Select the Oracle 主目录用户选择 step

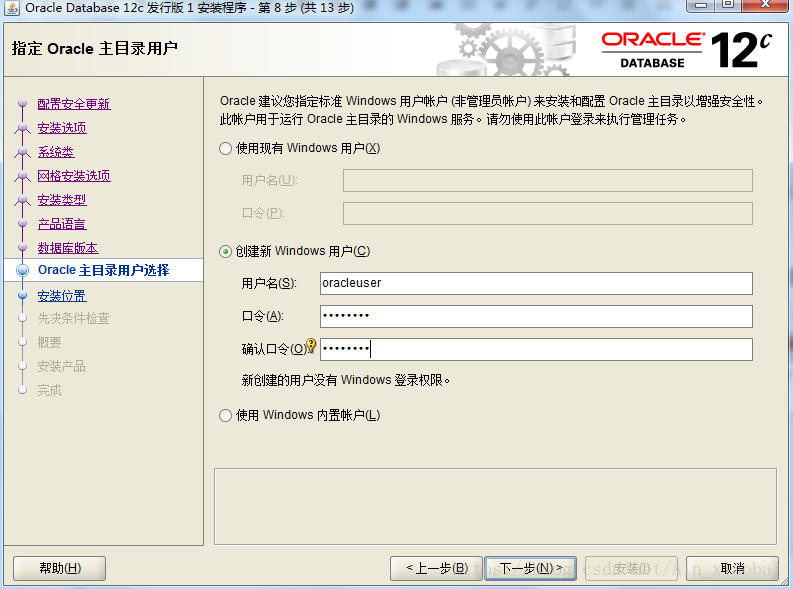[103, 270]
